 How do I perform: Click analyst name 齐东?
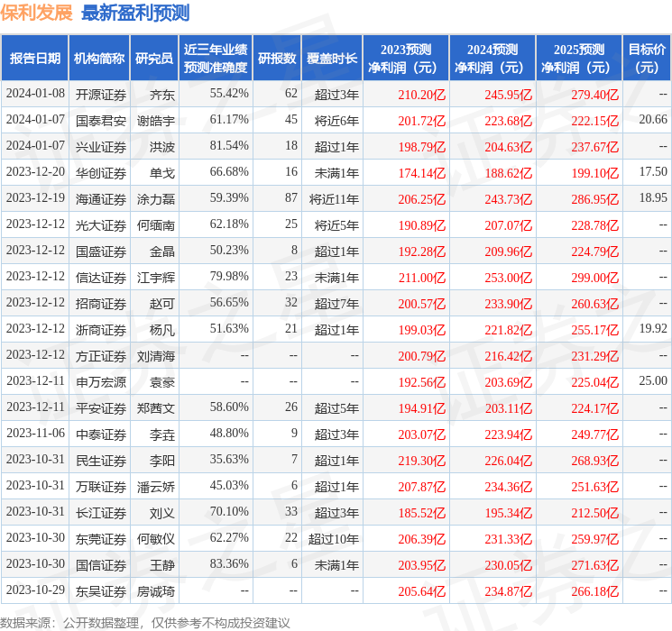[x=162, y=95]
